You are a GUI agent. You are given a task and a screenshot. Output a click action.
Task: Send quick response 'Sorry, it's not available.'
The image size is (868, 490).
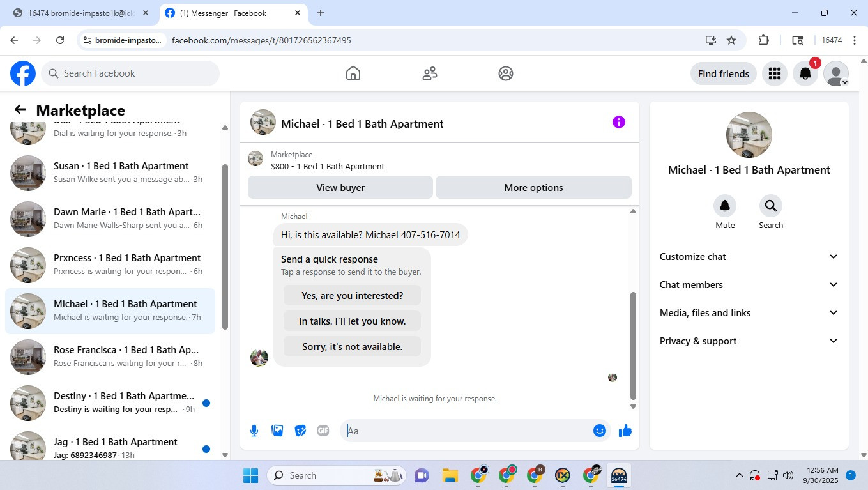[x=352, y=346]
